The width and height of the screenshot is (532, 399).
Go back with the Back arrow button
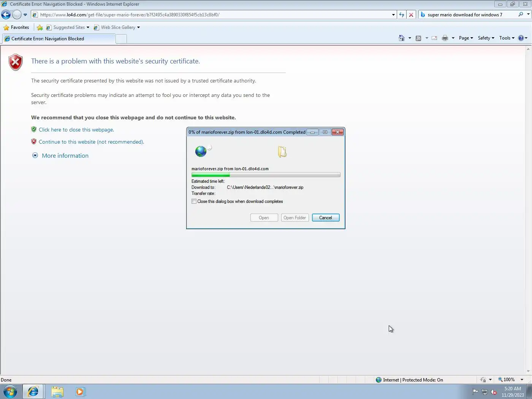pos(6,15)
